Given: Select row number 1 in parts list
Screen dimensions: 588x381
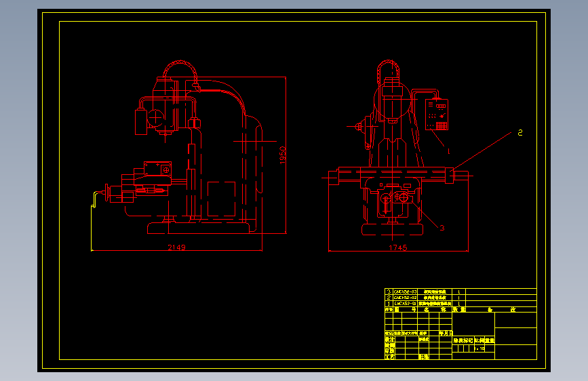Looking at the screenshot, I should [389, 303].
